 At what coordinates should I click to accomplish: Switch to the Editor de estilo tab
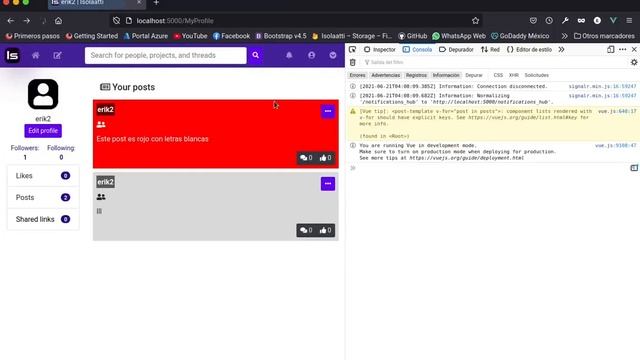point(529,49)
